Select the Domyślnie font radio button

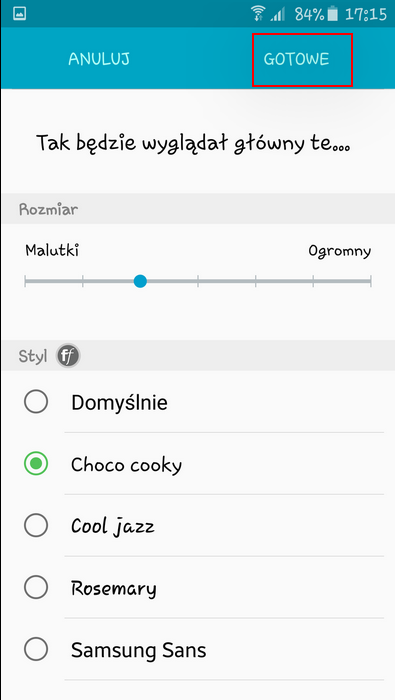(x=36, y=402)
